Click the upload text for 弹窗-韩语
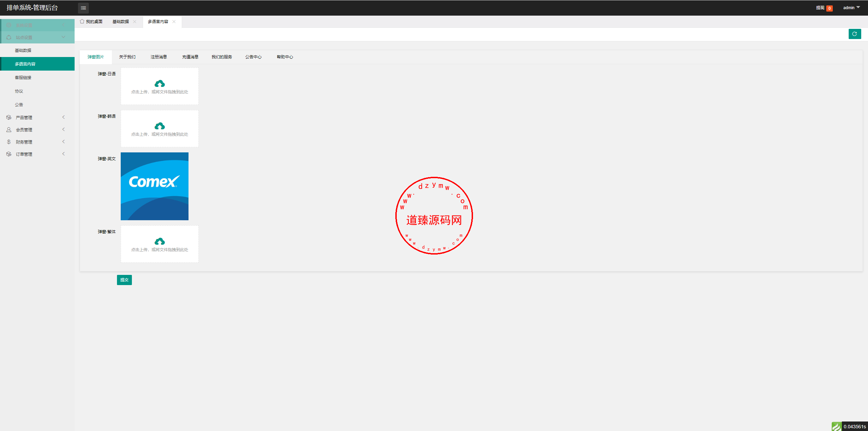The height and width of the screenshot is (431, 868). click(x=160, y=134)
